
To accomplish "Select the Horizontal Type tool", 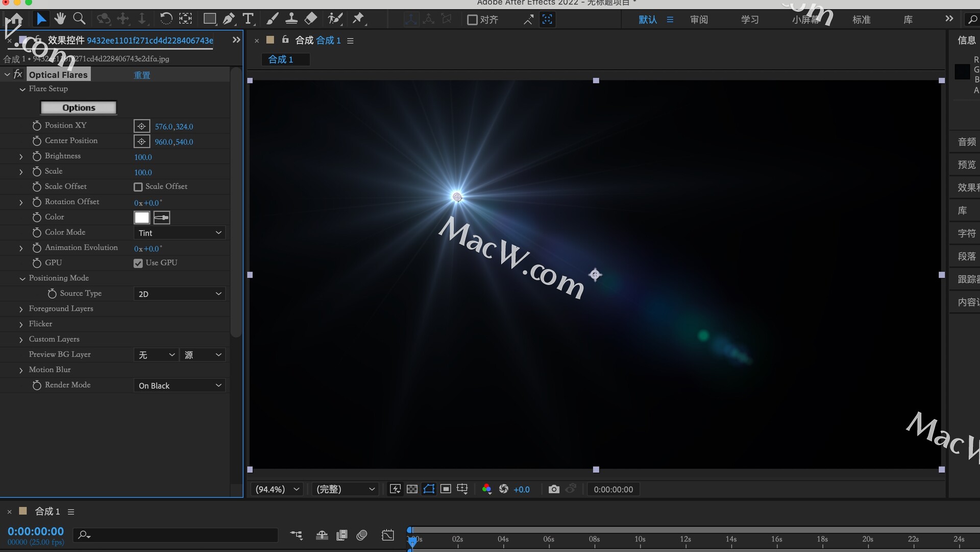I will click(248, 19).
